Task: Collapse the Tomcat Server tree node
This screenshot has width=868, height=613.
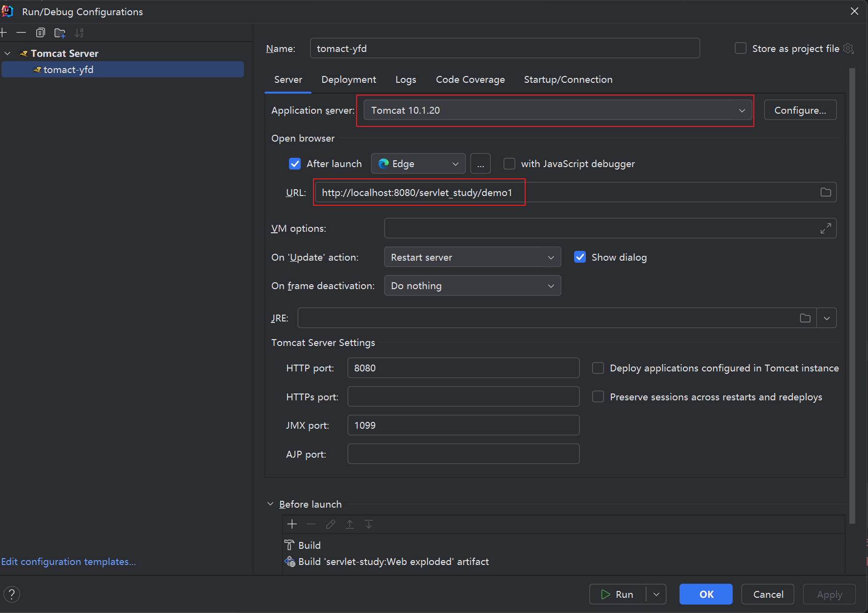Action: click(x=7, y=53)
